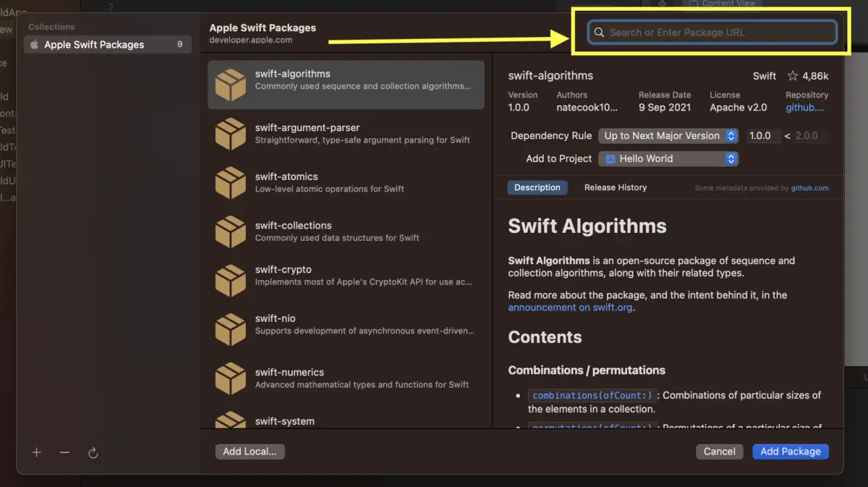Click the large Swift Algorithms heading
Screen dimensions: 868x487
[587, 226]
